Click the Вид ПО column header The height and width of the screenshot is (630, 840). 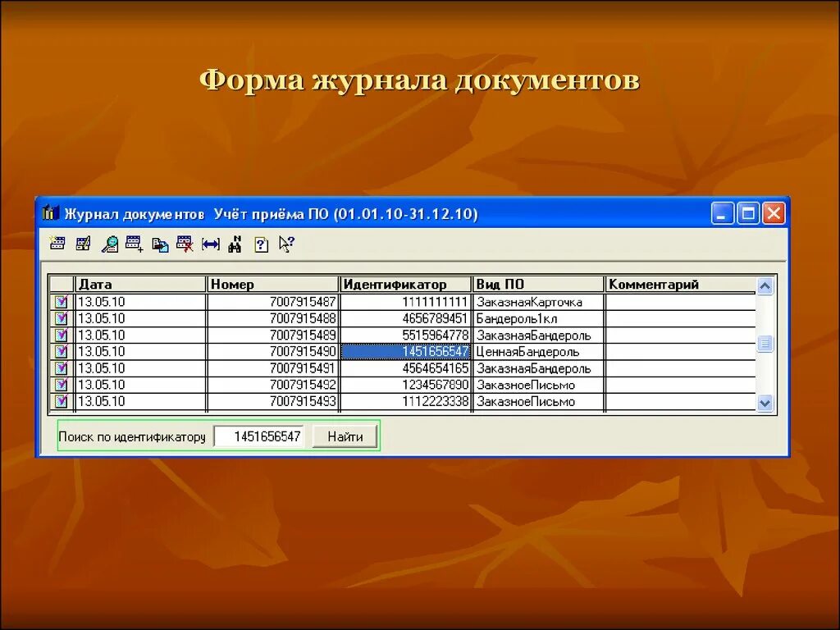(x=538, y=284)
